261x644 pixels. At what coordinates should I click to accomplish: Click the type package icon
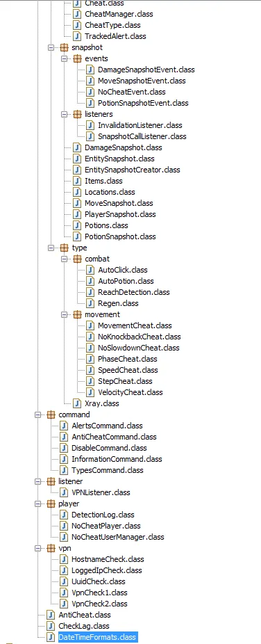point(64,248)
